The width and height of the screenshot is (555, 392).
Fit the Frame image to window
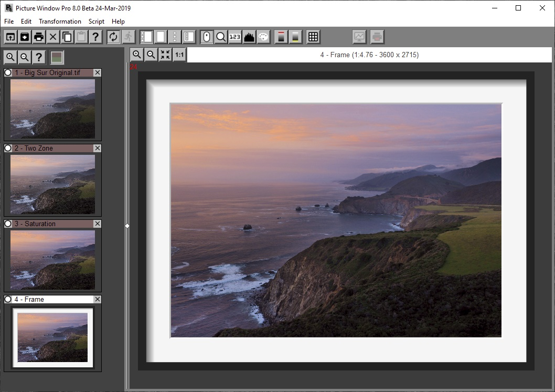(165, 55)
